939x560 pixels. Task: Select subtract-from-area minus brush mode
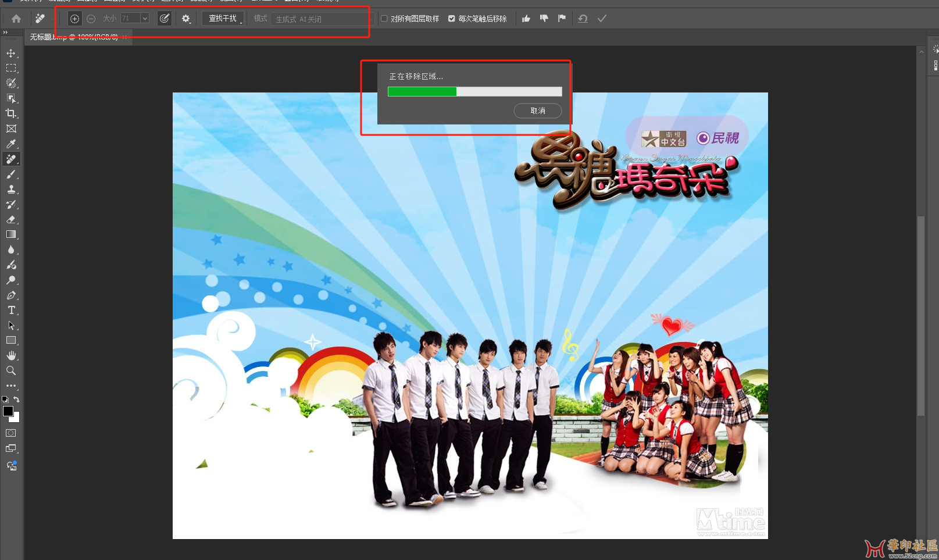91,19
